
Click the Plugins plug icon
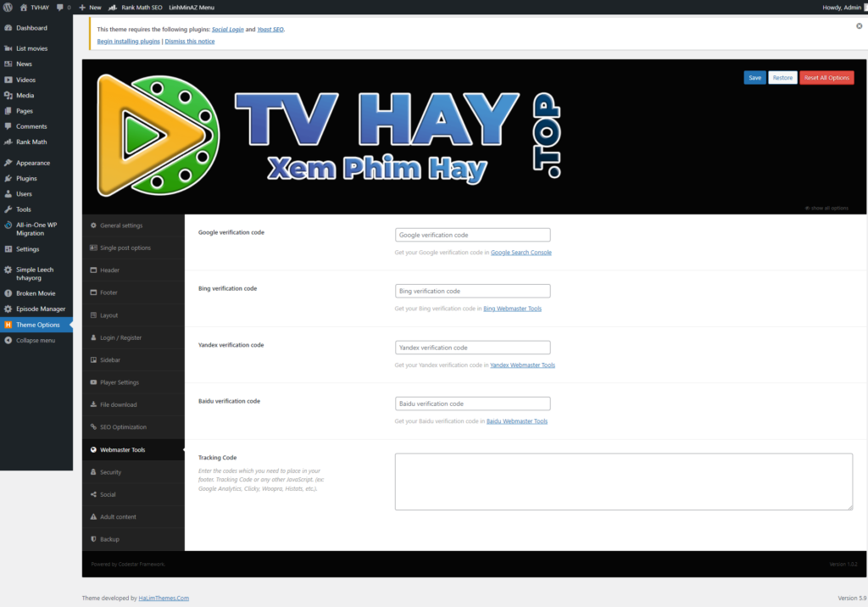tap(8, 178)
